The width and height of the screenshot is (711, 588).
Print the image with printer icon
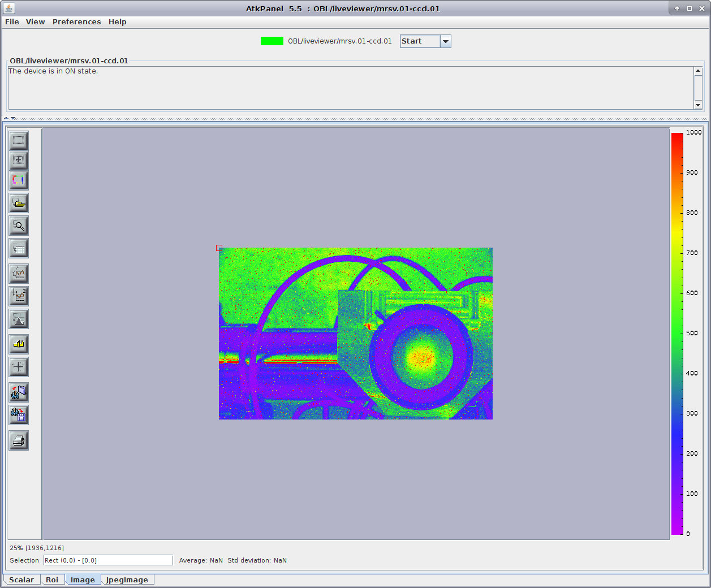pos(19,441)
